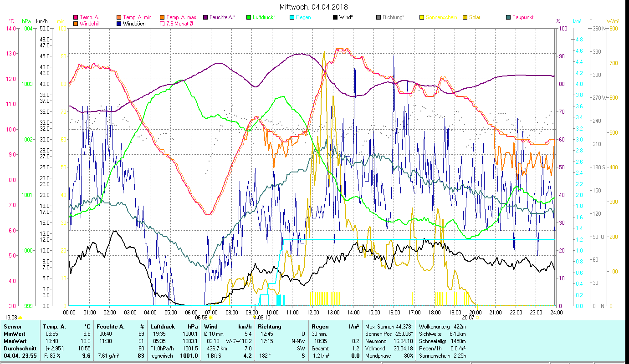
Task: Click the Feuchte A.* legend swatch
Action: tap(205, 17)
